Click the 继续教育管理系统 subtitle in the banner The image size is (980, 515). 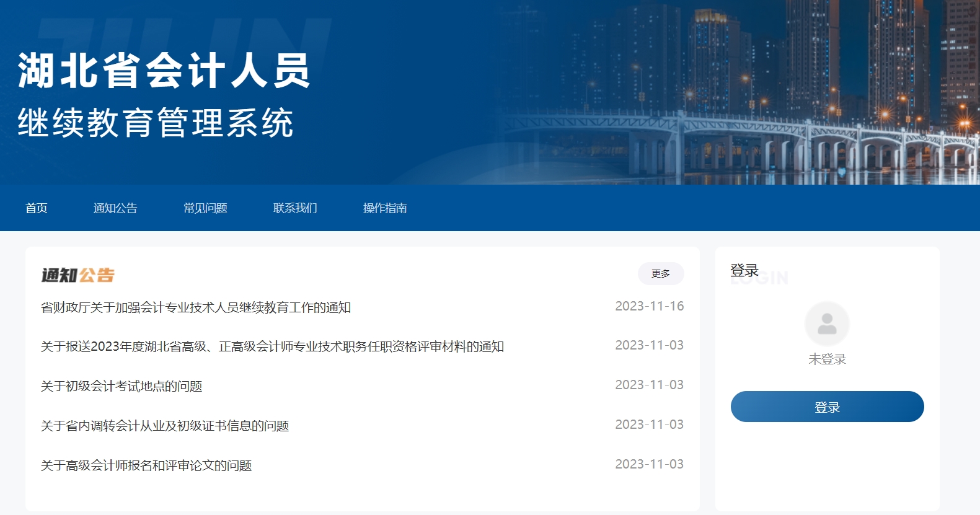155,123
